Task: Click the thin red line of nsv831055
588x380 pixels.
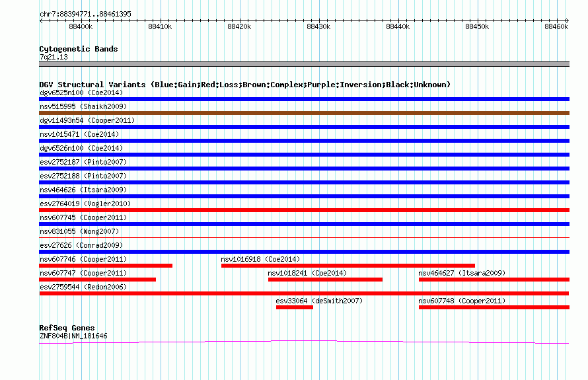Action: pyautogui.click(x=304, y=237)
